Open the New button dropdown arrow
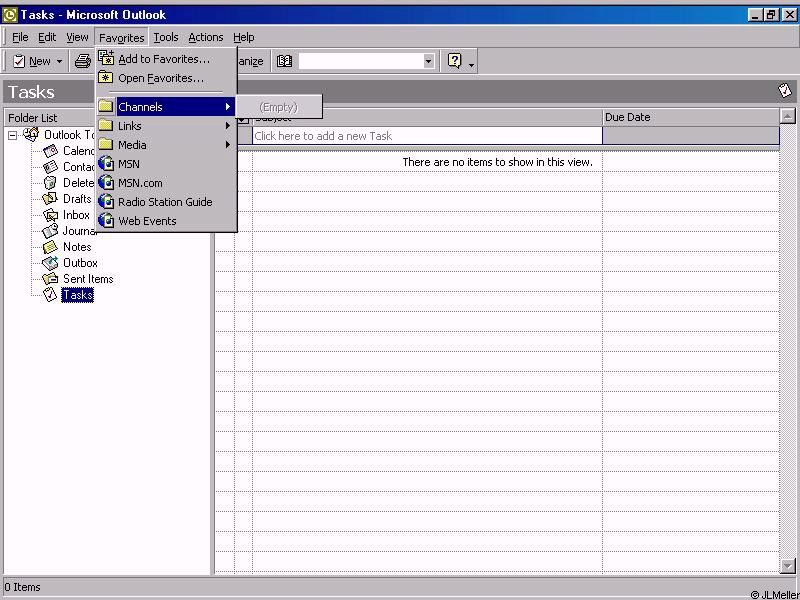 click(x=59, y=62)
